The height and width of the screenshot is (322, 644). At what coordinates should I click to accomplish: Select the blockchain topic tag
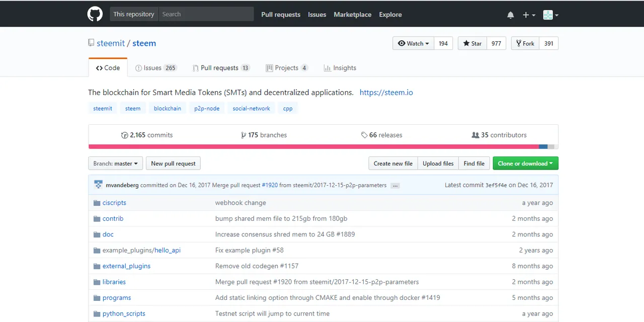pyautogui.click(x=168, y=108)
